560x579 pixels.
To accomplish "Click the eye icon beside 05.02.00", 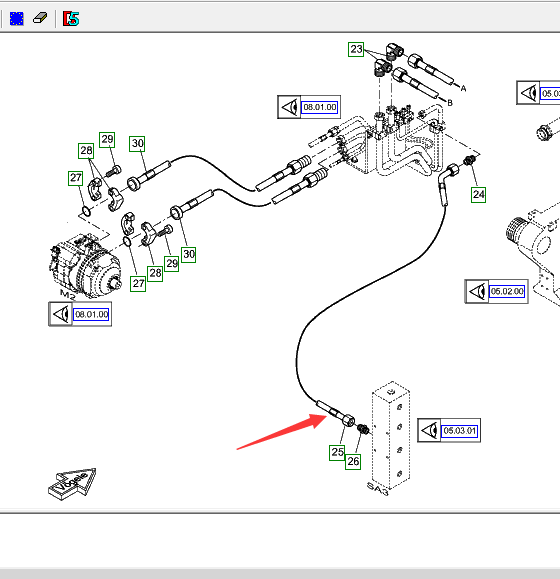I will point(477,292).
